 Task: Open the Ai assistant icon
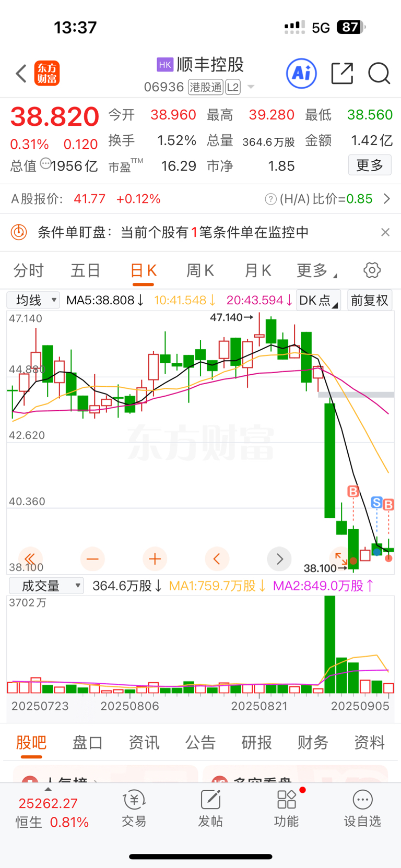301,73
